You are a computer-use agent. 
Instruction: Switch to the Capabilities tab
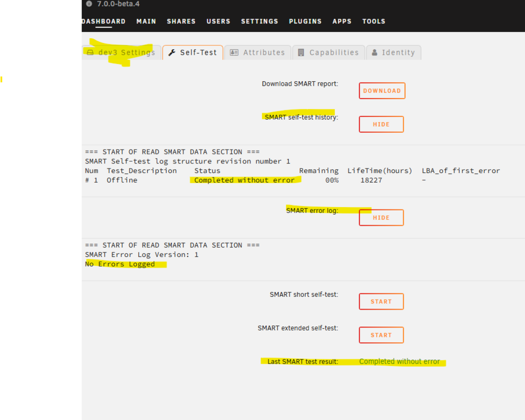[x=329, y=53]
